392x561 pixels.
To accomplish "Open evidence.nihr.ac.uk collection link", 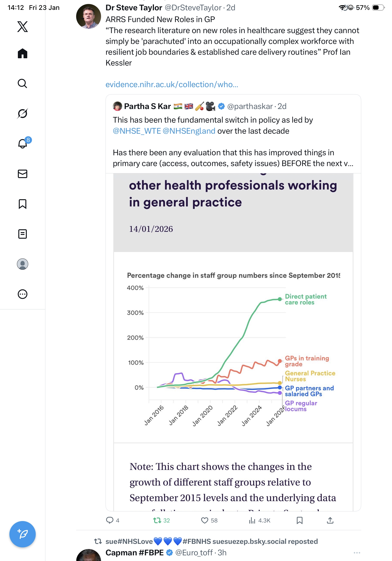I will (172, 85).
